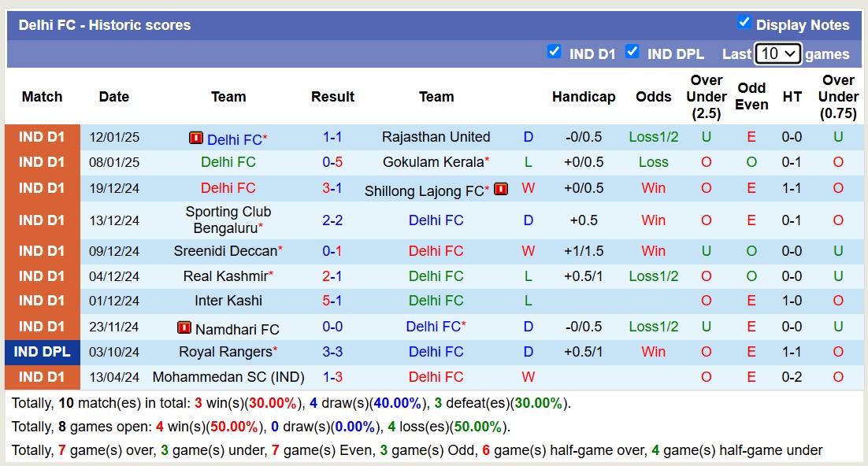Open Gokulam Kerala team page

(432, 162)
